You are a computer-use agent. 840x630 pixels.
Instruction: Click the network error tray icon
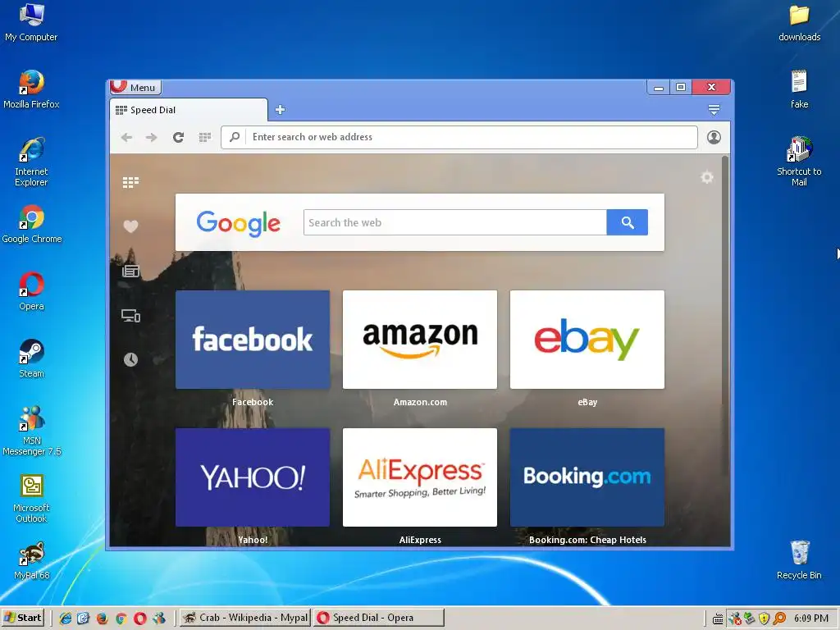(734, 619)
